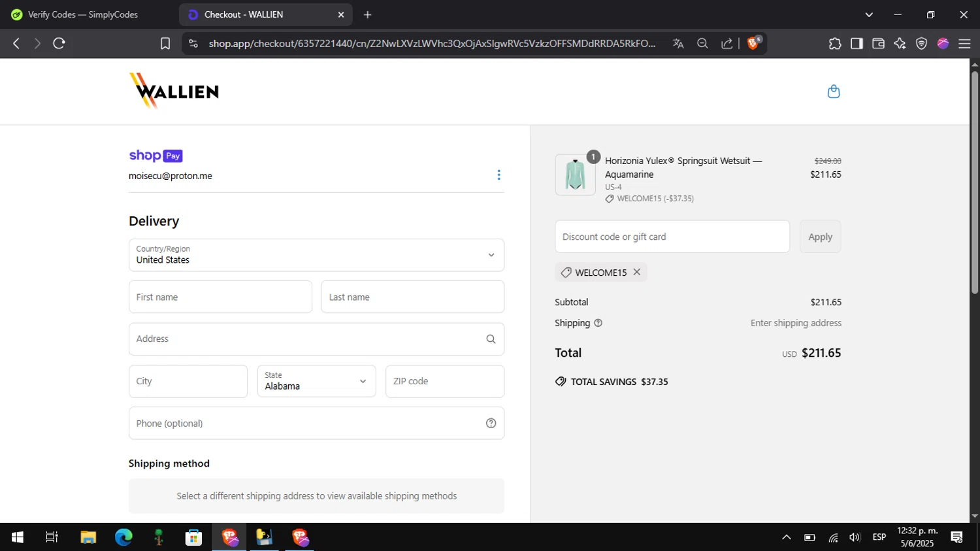Screen dimensions: 980x551
Task: Click the moisecu@proton.me email text
Action: tap(171, 176)
